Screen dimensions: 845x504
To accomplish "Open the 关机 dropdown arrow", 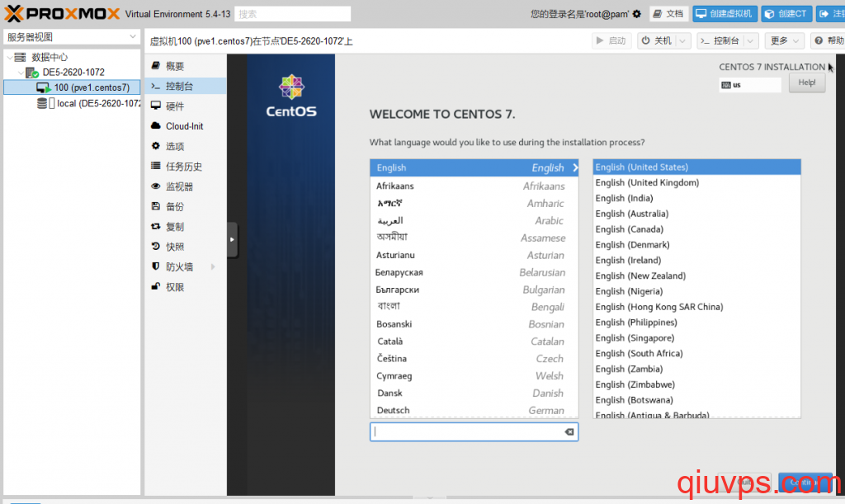I will pos(682,40).
